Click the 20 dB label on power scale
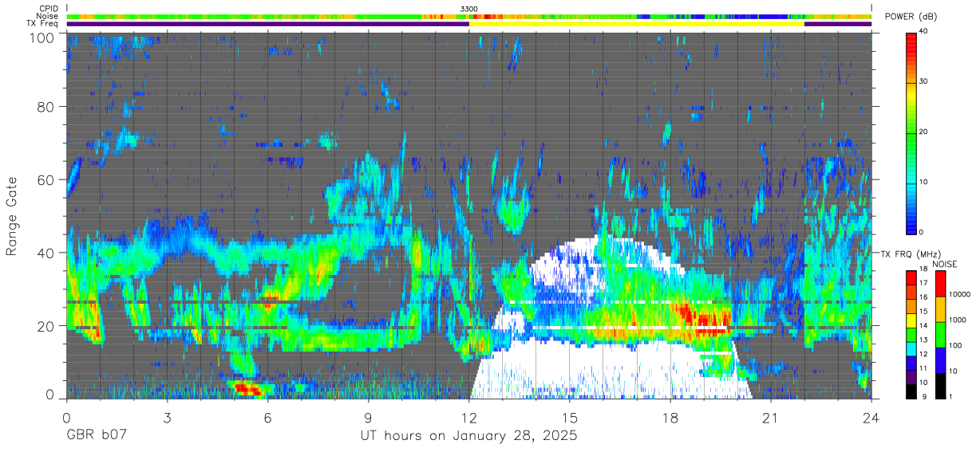This screenshot has height=452, width=980. coord(924,132)
